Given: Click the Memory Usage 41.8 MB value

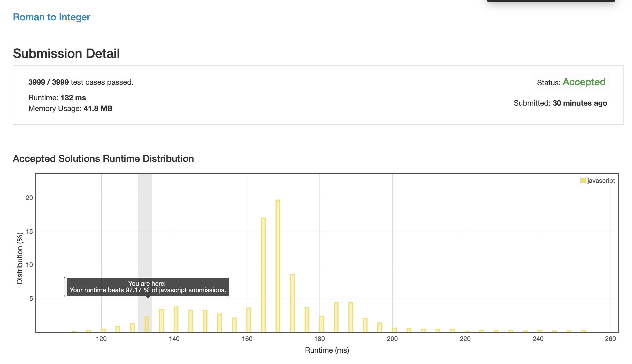Looking at the screenshot, I should click(98, 108).
